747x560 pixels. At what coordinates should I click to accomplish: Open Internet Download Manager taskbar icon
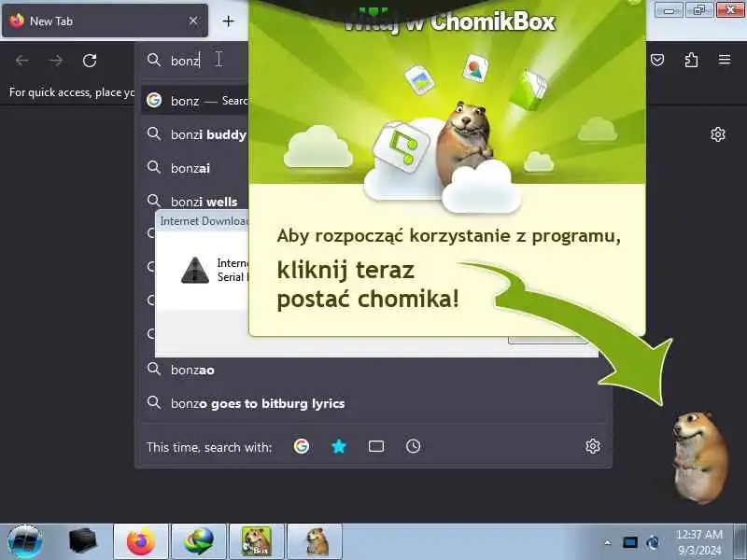point(199,542)
